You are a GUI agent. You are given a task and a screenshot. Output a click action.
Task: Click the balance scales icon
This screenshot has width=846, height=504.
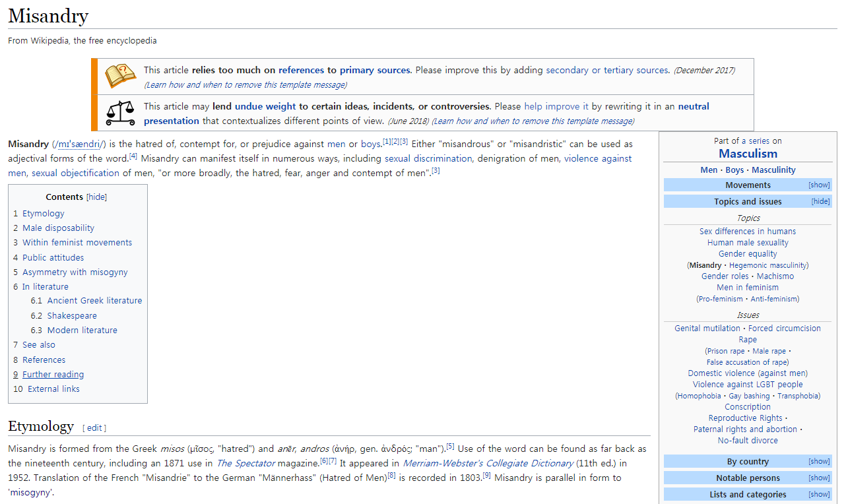coord(119,113)
